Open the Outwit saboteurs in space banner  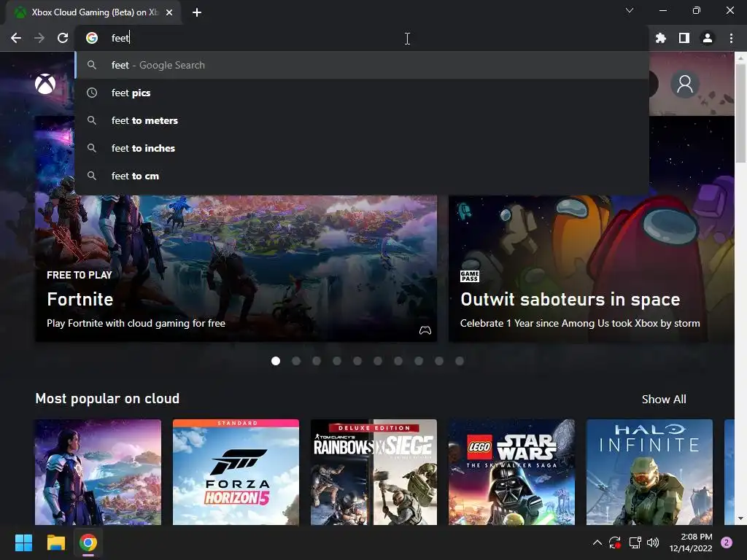[x=591, y=268]
